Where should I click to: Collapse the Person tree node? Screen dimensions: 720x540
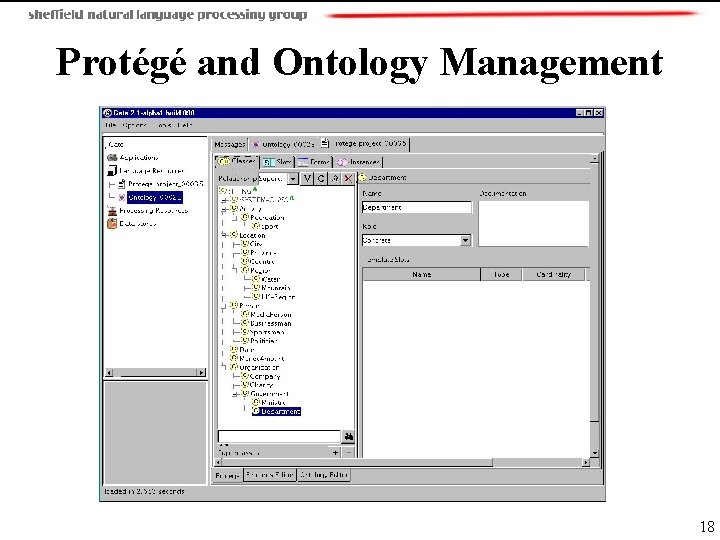[224, 306]
